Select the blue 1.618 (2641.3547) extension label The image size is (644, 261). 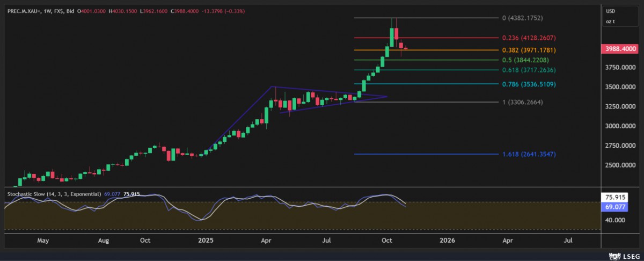click(x=528, y=154)
